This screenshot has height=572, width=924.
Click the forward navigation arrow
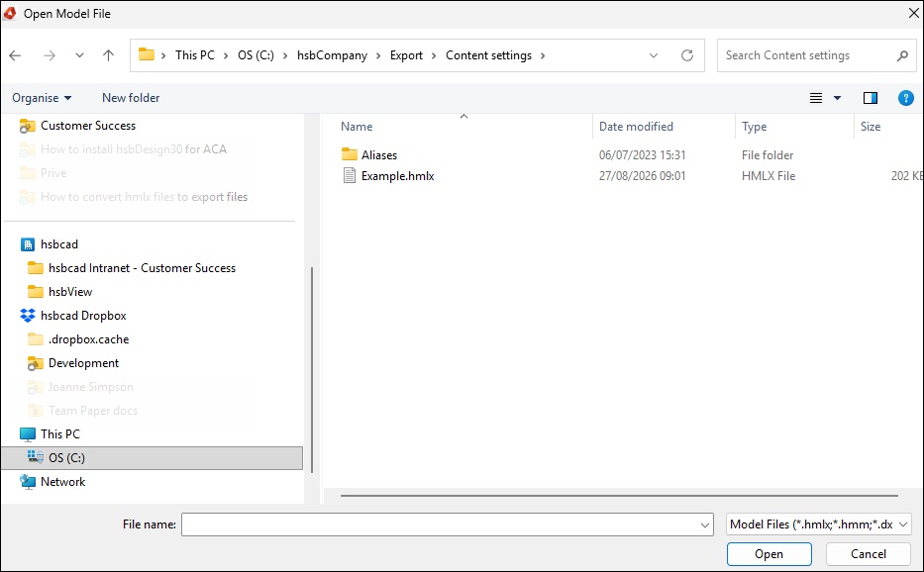(50, 55)
